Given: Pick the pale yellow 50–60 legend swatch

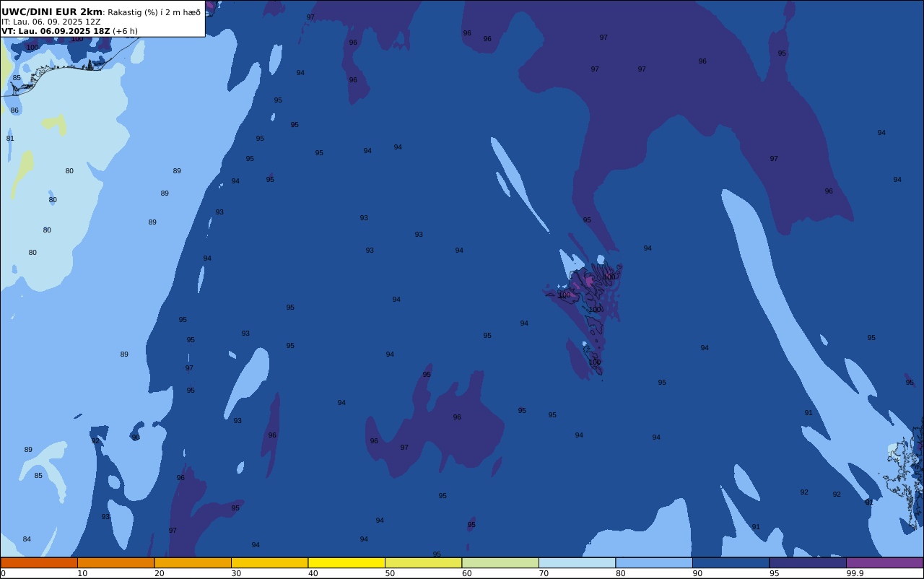Looking at the screenshot, I should point(423,562).
